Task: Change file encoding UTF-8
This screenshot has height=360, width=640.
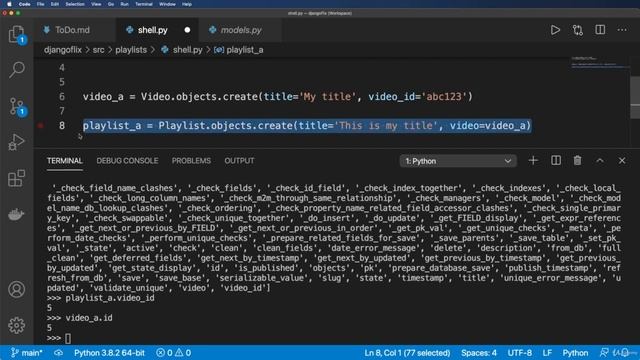Action: tap(520, 353)
